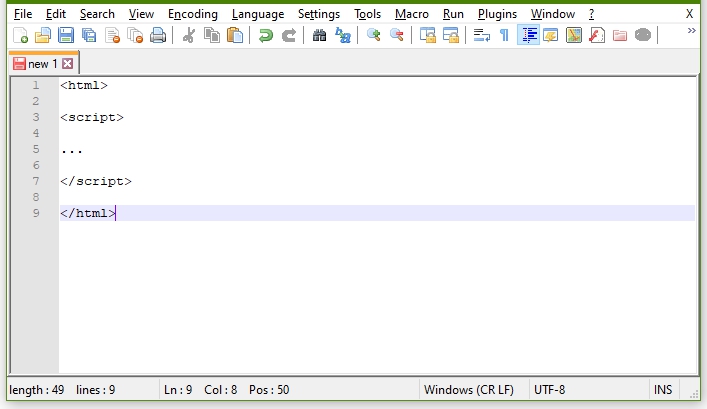This screenshot has width=707, height=409.
Task: Open Folder as Workspace icon
Action: click(x=620, y=35)
